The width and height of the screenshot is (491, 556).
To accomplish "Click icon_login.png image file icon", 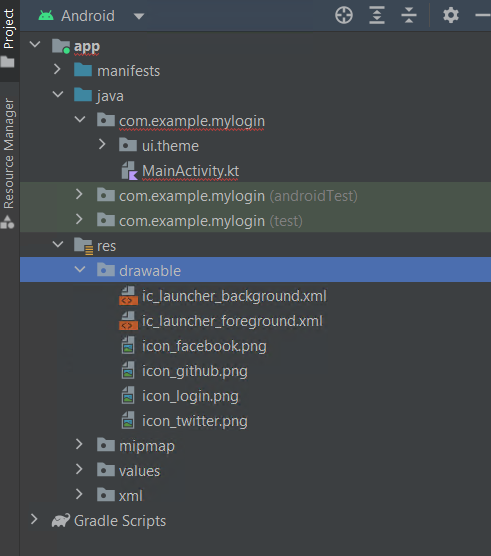I will click(x=128, y=396).
